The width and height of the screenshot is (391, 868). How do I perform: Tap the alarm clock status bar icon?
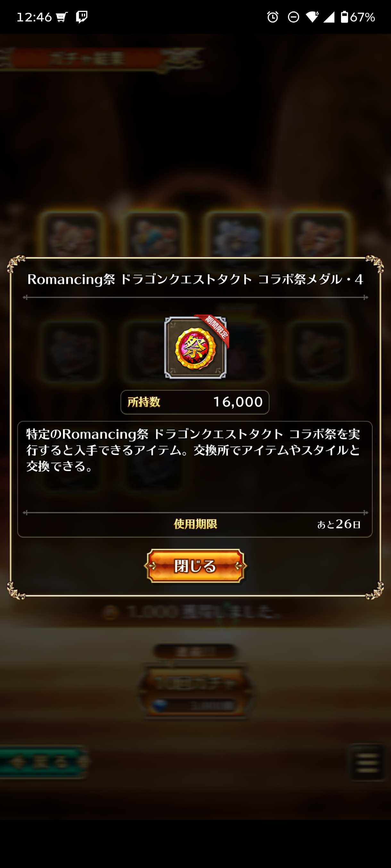tap(273, 17)
